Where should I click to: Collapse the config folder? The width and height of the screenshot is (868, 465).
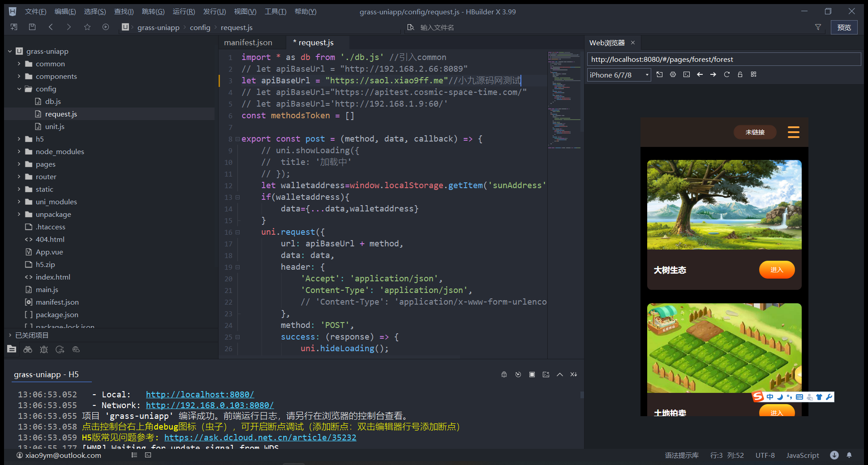19,89
